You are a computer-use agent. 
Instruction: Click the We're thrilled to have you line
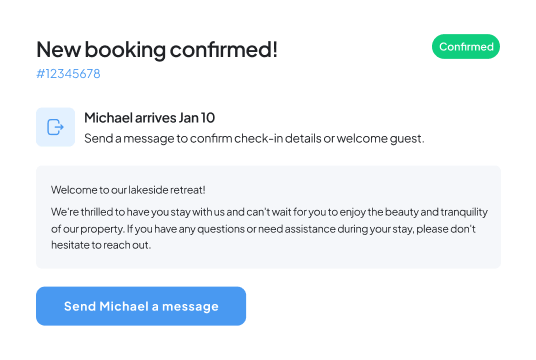pyautogui.click(x=269, y=212)
